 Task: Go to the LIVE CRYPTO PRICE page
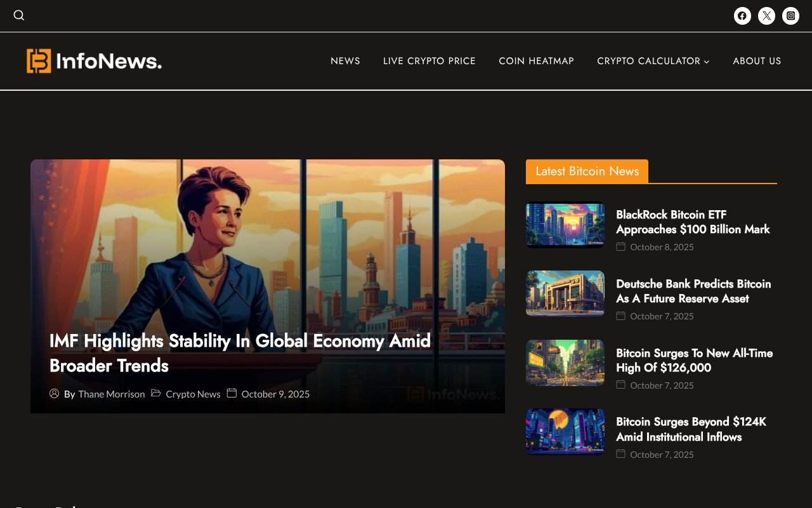[x=429, y=61]
